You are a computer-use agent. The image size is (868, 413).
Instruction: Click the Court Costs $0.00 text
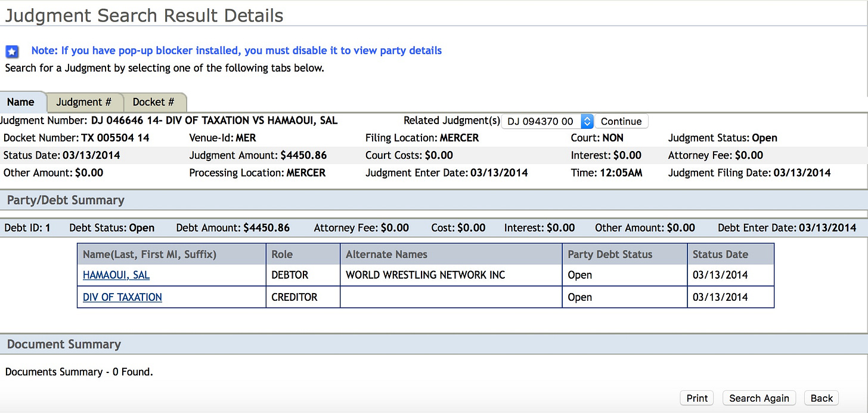tap(410, 155)
